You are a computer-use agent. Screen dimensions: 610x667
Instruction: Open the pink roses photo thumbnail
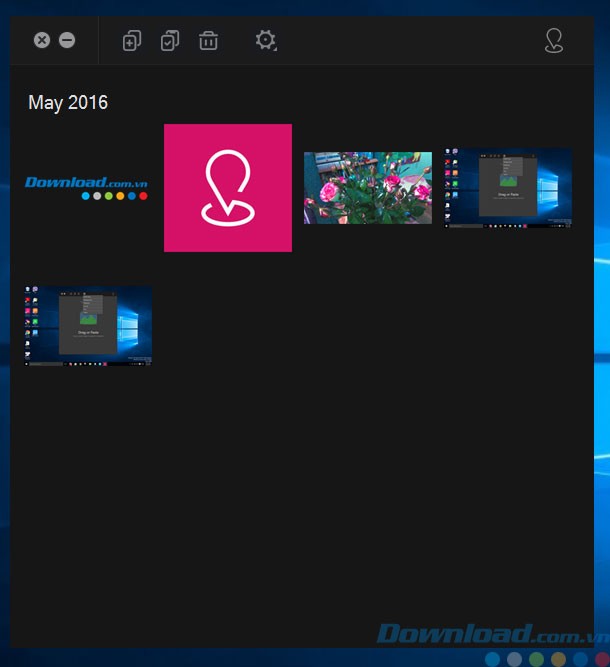[x=368, y=188]
